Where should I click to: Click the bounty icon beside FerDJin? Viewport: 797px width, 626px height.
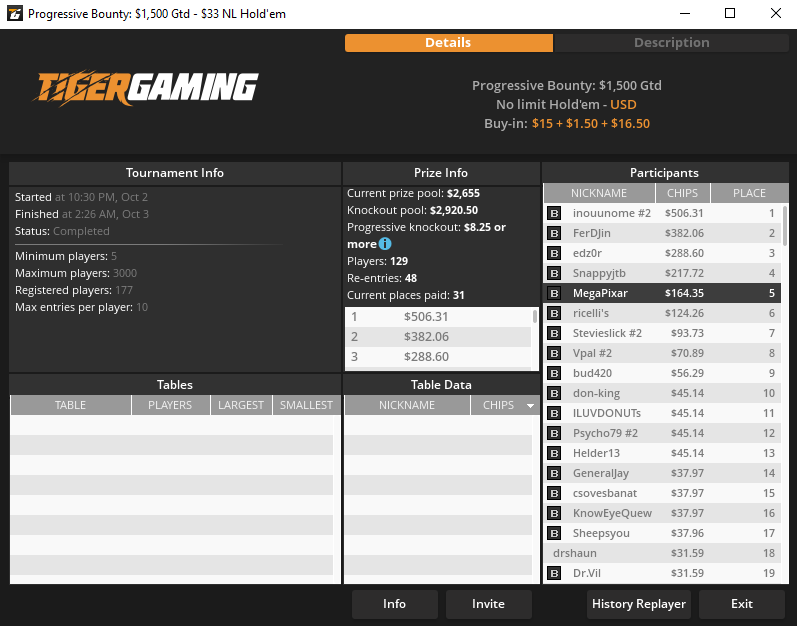[554, 233]
